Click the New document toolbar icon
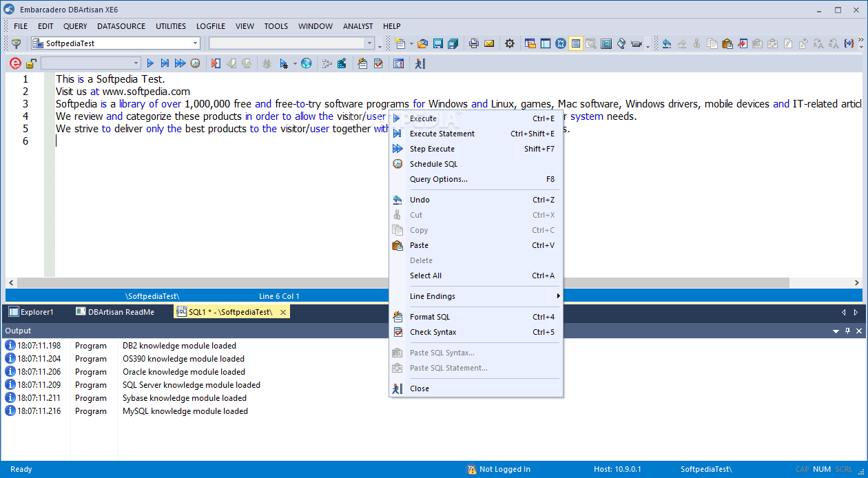Image resolution: width=868 pixels, height=478 pixels. (400, 43)
